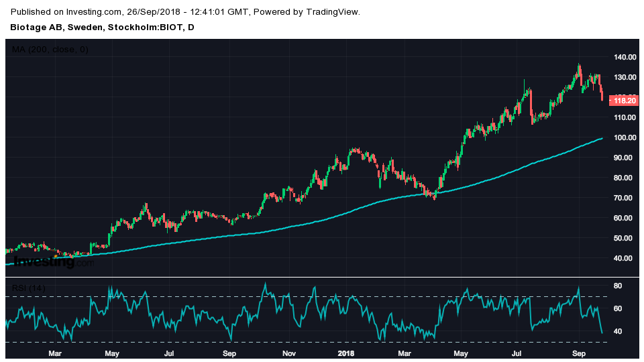This screenshot has width=644, height=362.
Task: Click the 140.00 price axis label
Action: click(x=625, y=57)
